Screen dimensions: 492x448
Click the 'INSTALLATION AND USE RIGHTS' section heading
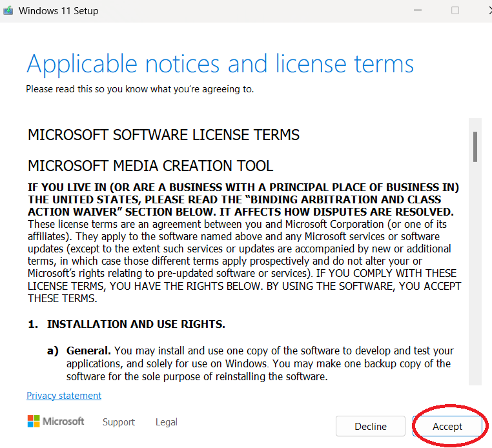point(136,324)
